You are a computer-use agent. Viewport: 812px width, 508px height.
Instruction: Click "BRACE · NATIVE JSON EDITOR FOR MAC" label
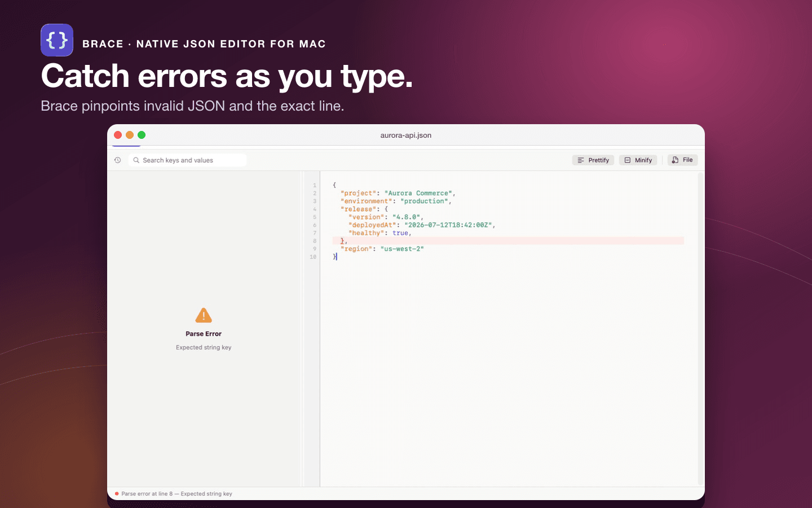(x=204, y=44)
